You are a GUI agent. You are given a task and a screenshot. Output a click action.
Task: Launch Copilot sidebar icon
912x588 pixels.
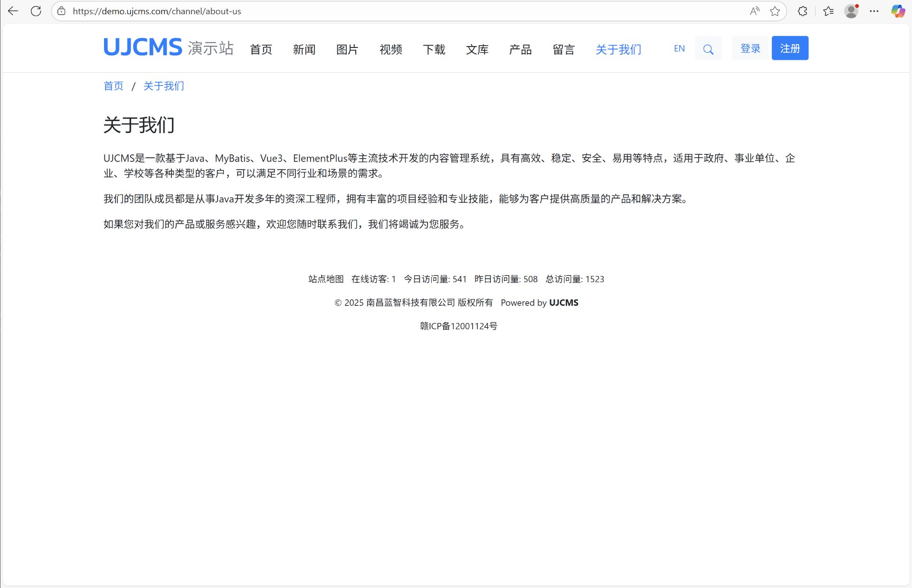tap(898, 11)
